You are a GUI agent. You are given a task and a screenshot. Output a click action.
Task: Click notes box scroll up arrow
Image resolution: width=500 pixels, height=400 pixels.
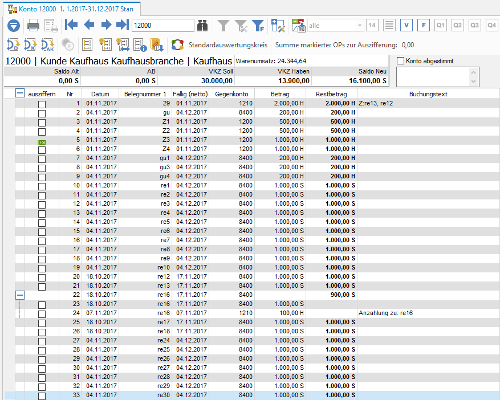[473, 72]
